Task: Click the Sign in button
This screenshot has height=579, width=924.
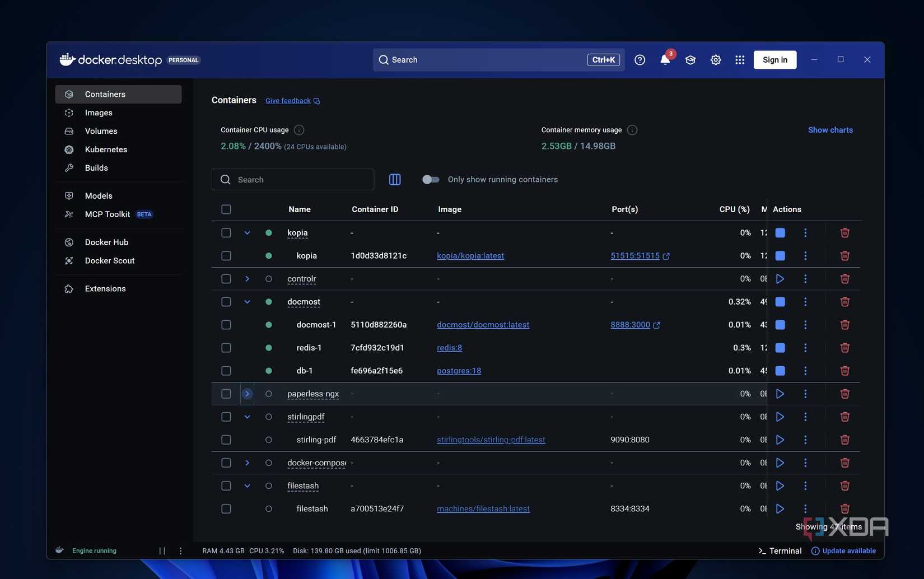Action: pos(775,60)
